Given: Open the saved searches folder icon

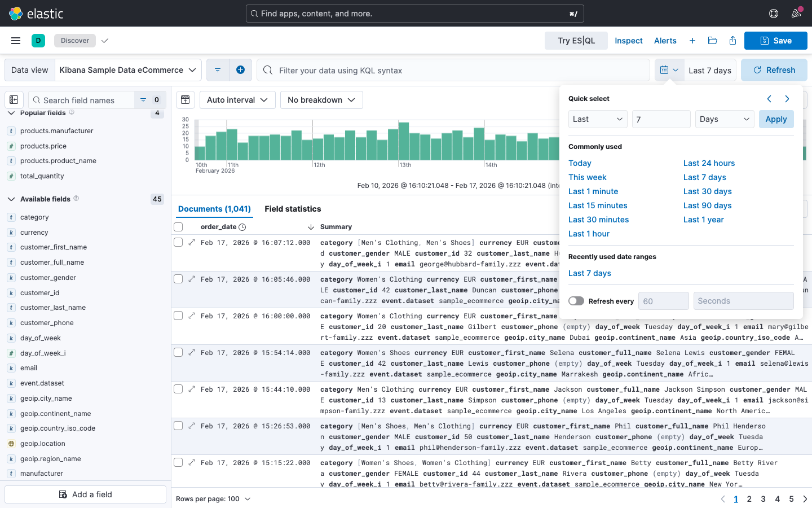Looking at the screenshot, I should pyautogui.click(x=712, y=41).
